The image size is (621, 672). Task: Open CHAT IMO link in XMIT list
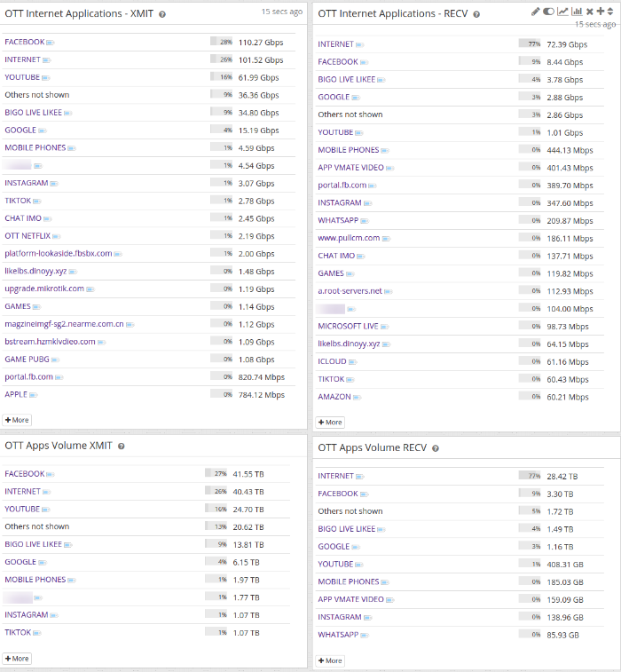[x=23, y=218]
